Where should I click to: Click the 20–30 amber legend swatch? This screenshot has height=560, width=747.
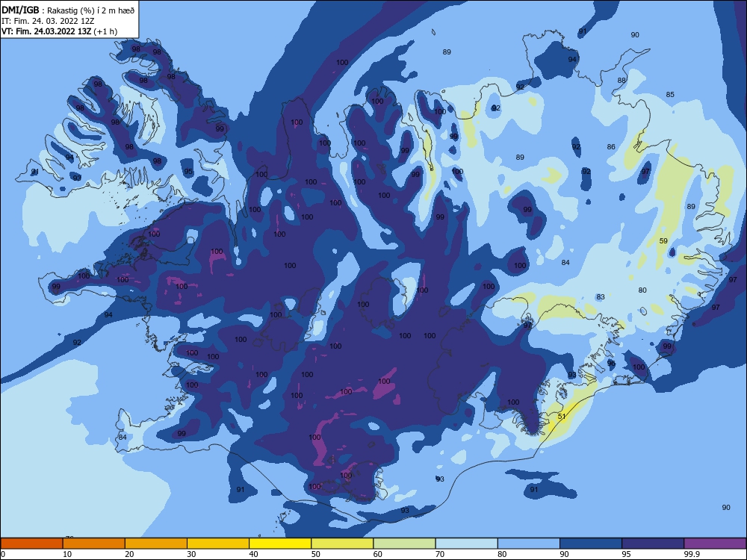coord(156,544)
